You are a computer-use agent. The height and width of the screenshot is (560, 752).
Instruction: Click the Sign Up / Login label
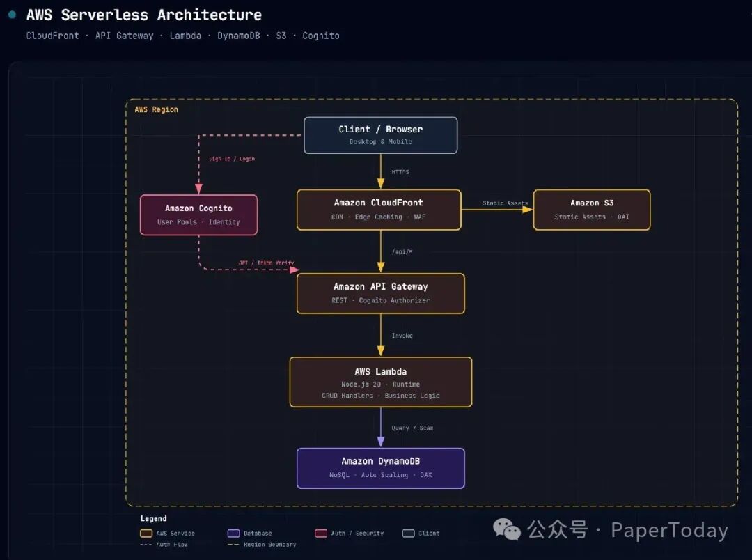click(232, 159)
